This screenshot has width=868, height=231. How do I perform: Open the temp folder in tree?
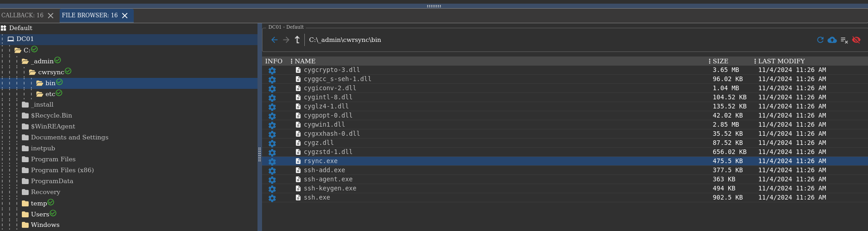pos(39,203)
